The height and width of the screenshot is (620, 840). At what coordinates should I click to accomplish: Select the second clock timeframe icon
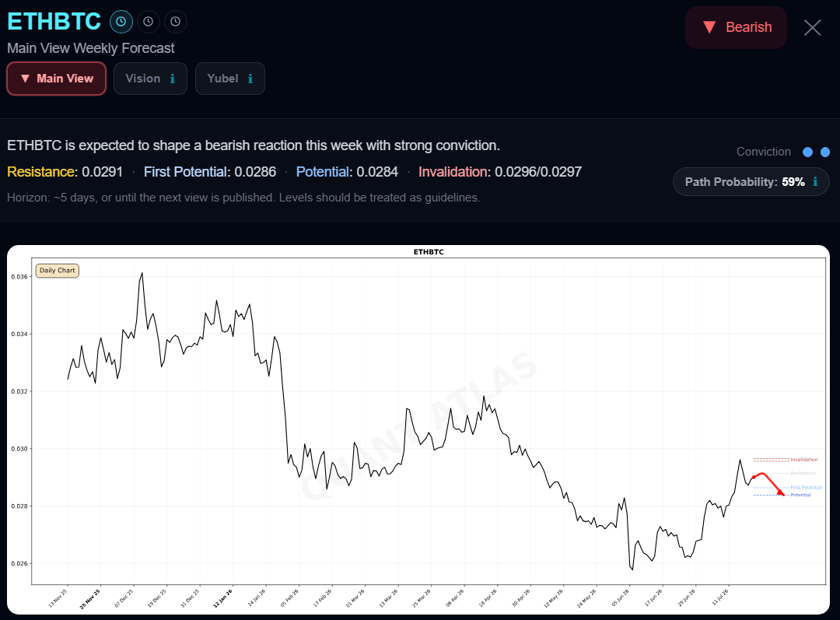(x=149, y=22)
